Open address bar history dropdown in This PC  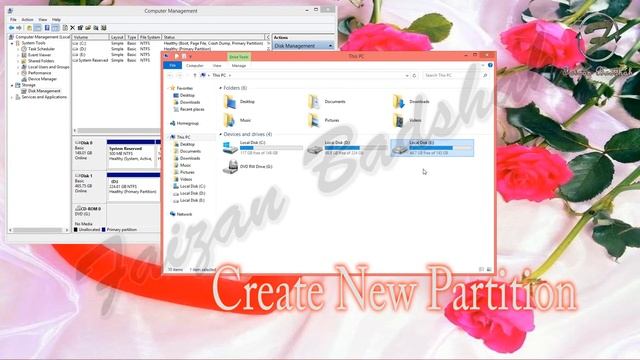tap(407, 76)
